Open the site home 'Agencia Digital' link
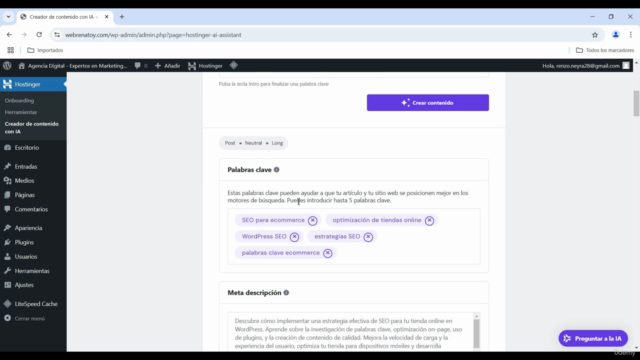Viewport: 640px width, 360px height. (x=73, y=66)
